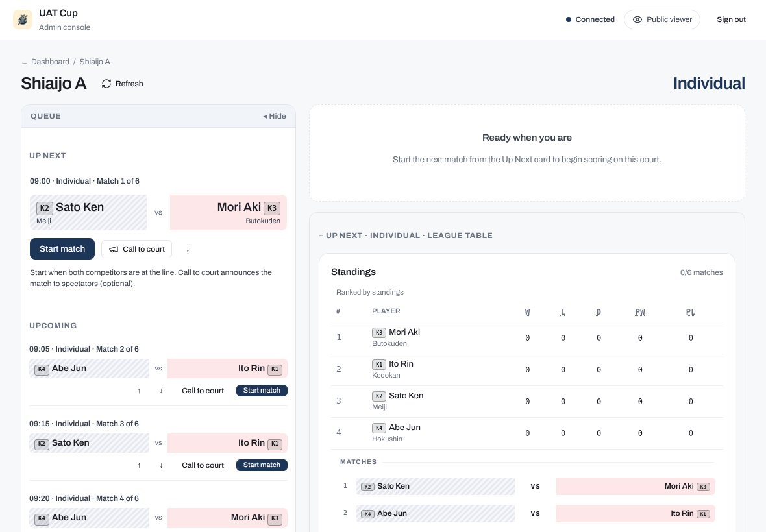Click the K4 badge beside Abe Jun in standings

pos(379,428)
